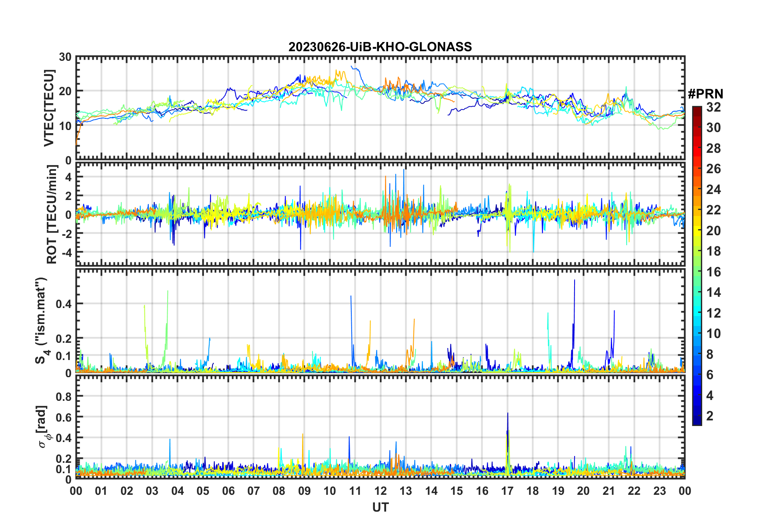The image size is (761, 532).
Task: Click the σφ[rad] y-axis label
Action: click(44, 427)
